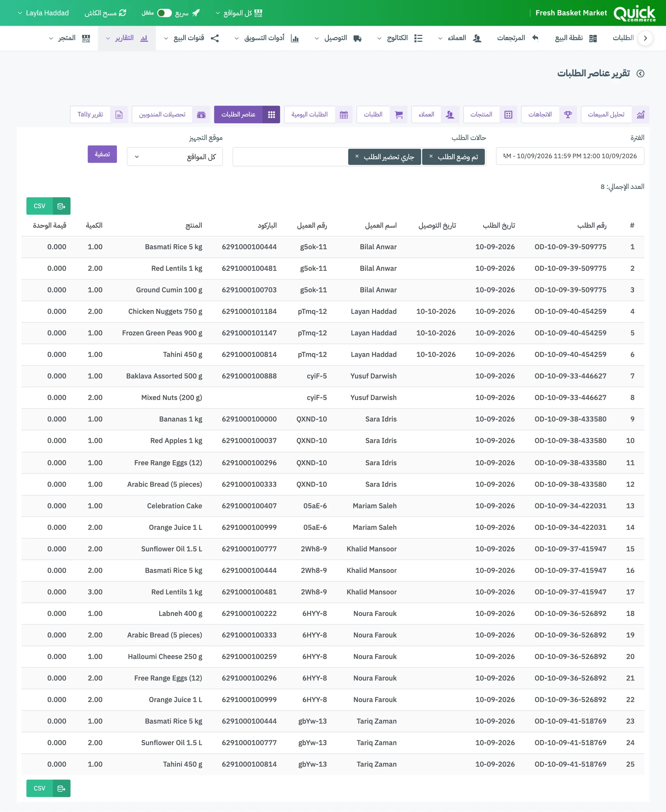Click the back arrow beside تقرير عناصر الطلبات
This screenshot has height=812, width=666.
(x=640, y=73)
